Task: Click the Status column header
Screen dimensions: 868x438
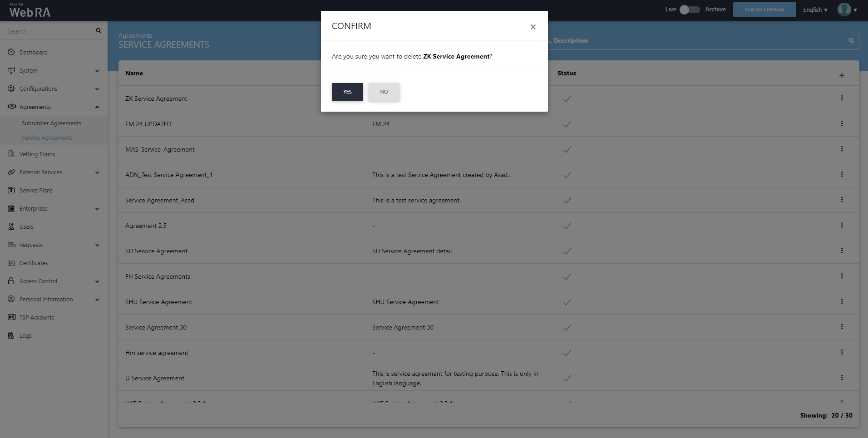Action: coord(567,73)
